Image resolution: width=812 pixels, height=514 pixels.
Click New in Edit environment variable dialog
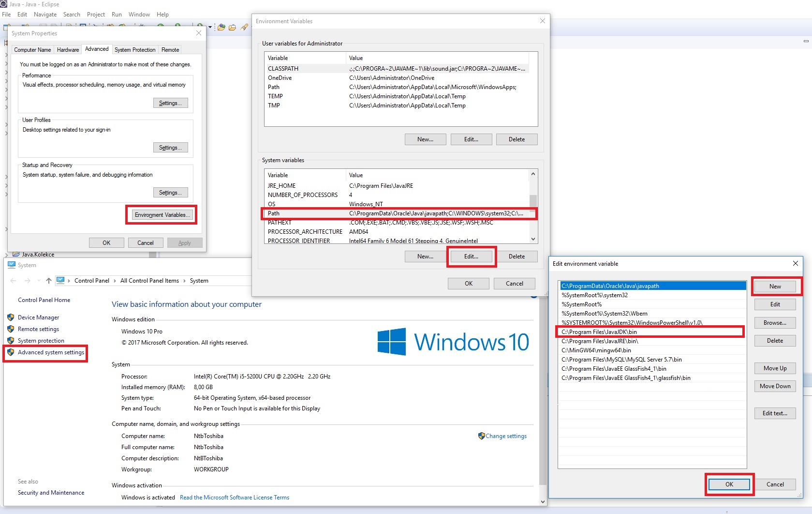pyautogui.click(x=775, y=287)
